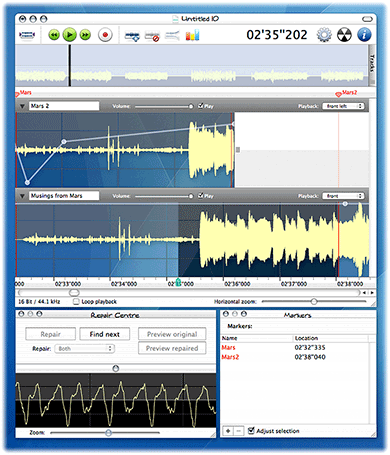Click the 02'32"335 location value
Viewport: 390px width, 455px height.
pyautogui.click(x=310, y=347)
